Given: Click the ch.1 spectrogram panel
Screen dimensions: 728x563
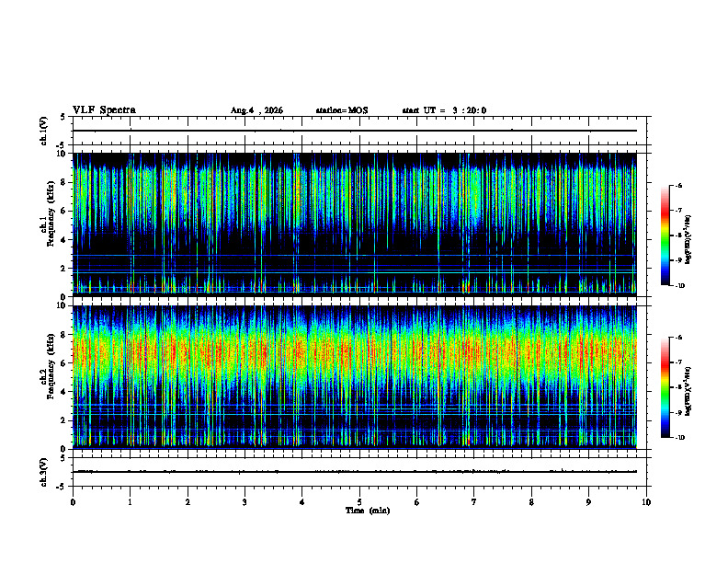Looking at the screenshot, I should coord(354,224).
